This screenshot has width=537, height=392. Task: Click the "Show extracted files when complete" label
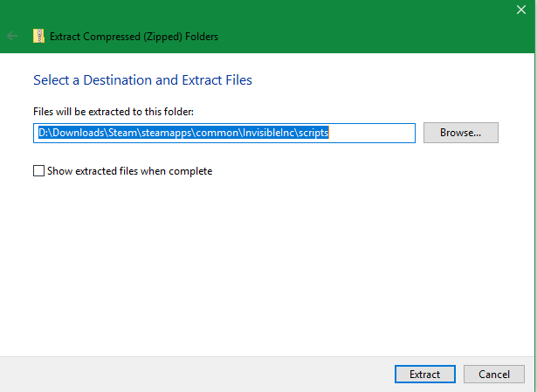pyautogui.click(x=129, y=171)
